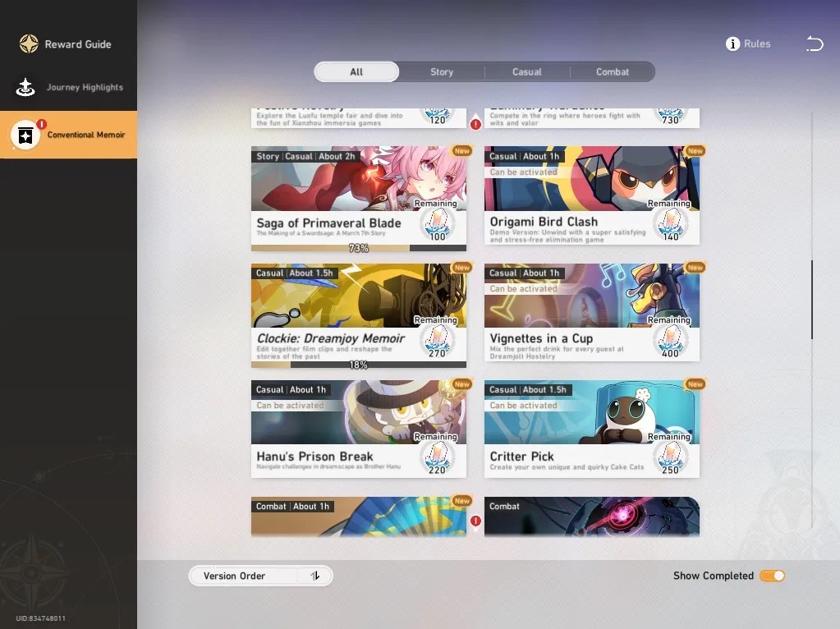Open the Clockie: Dreamjoy Memoir card
The height and width of the screenshot is (629, 840).
click(x=358, y=315)
